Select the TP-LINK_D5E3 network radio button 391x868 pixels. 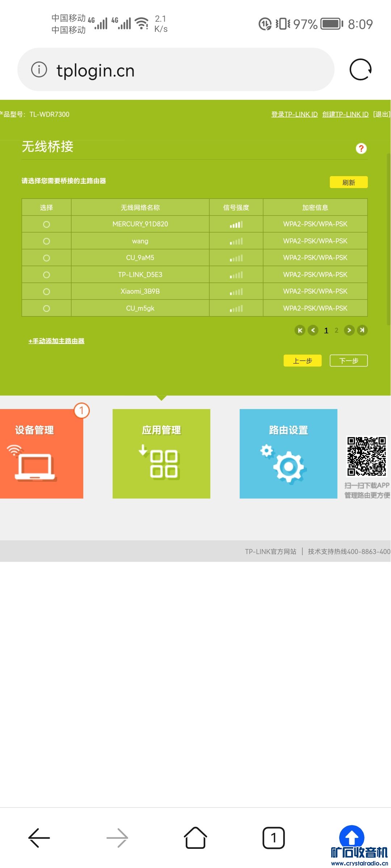(46, 275)
